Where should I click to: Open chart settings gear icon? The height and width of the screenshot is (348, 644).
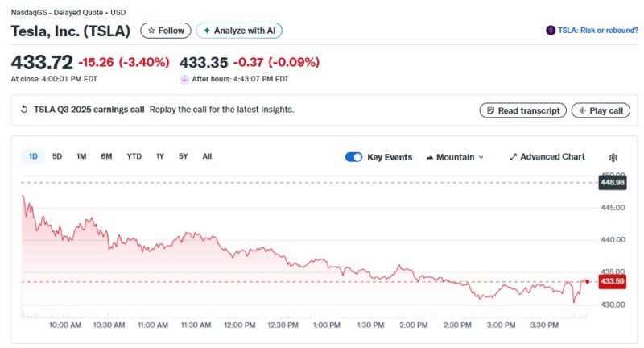[613, 157]
